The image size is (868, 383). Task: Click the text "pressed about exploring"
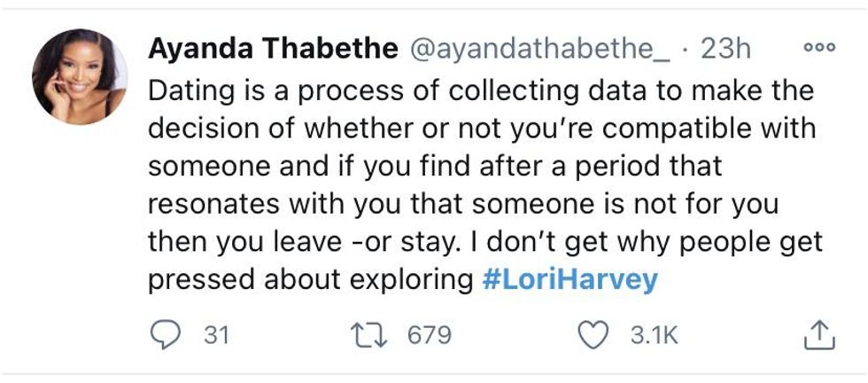pos(310,279)
